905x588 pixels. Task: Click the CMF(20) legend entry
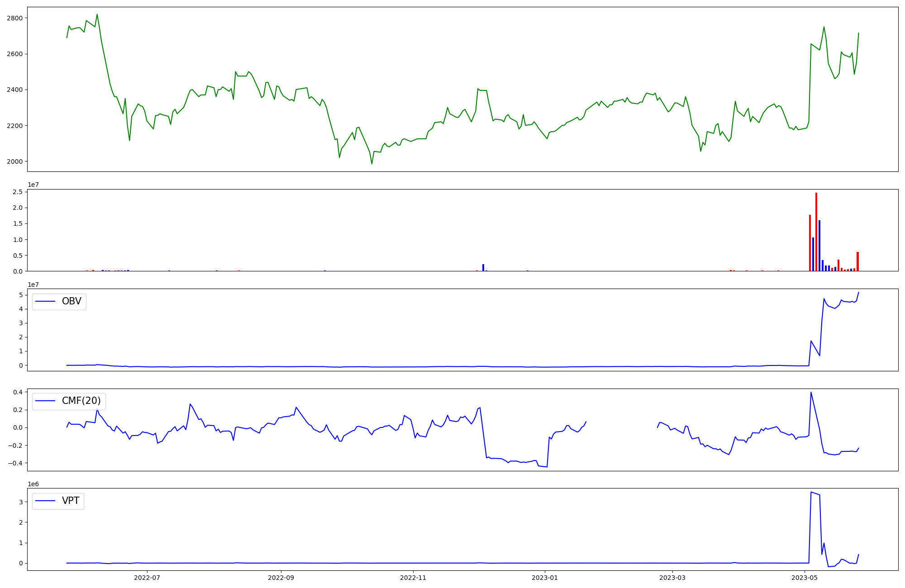[x=81, y=401]
